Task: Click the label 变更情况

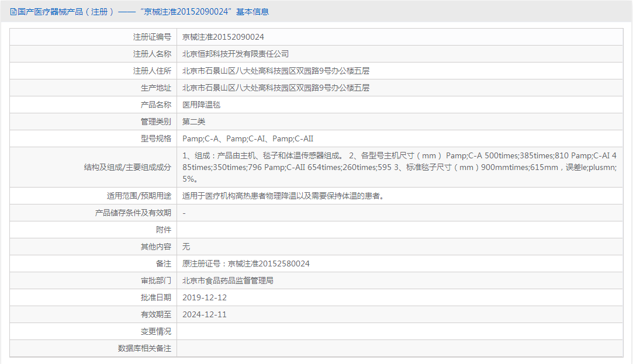Action: tap(156, 332)
